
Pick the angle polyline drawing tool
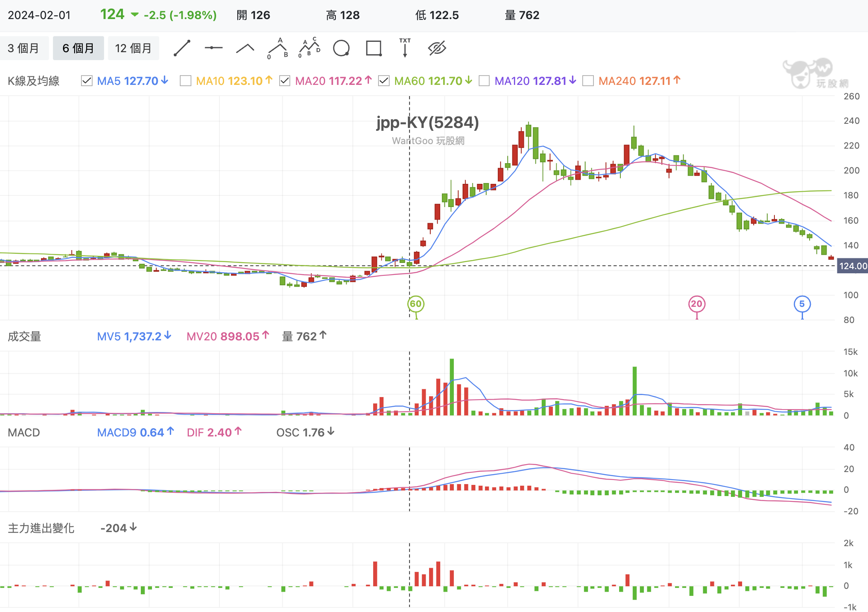[x=245, y=48]
